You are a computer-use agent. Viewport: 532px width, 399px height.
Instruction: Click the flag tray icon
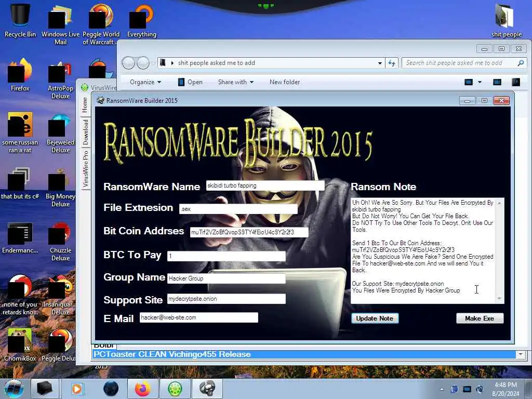coord(454,389)
